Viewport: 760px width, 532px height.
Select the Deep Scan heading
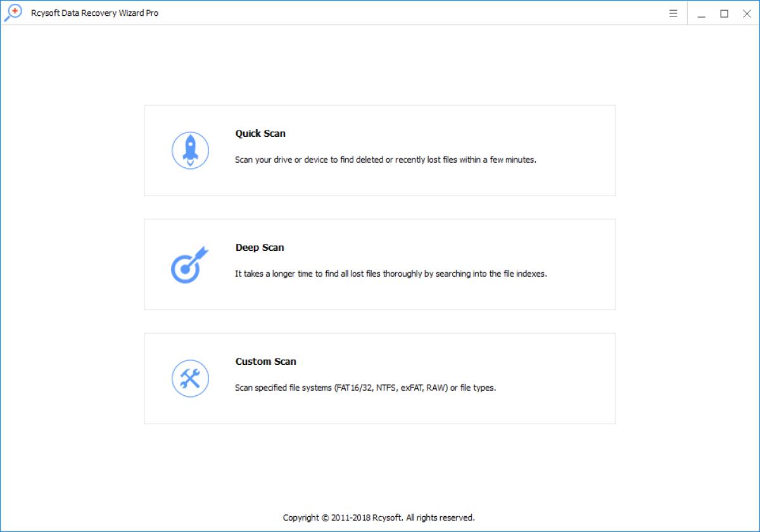pyautogui.click(x=260, y=248)
